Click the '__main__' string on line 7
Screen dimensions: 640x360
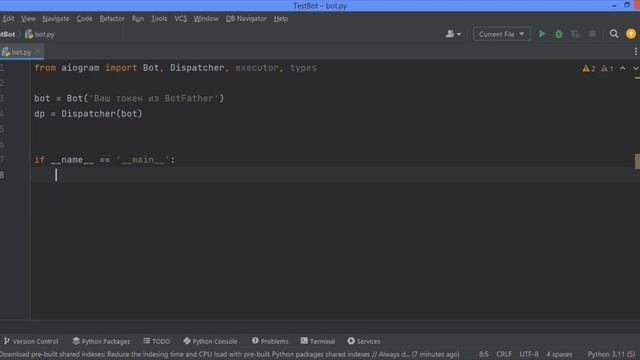[x=143, y=160]
